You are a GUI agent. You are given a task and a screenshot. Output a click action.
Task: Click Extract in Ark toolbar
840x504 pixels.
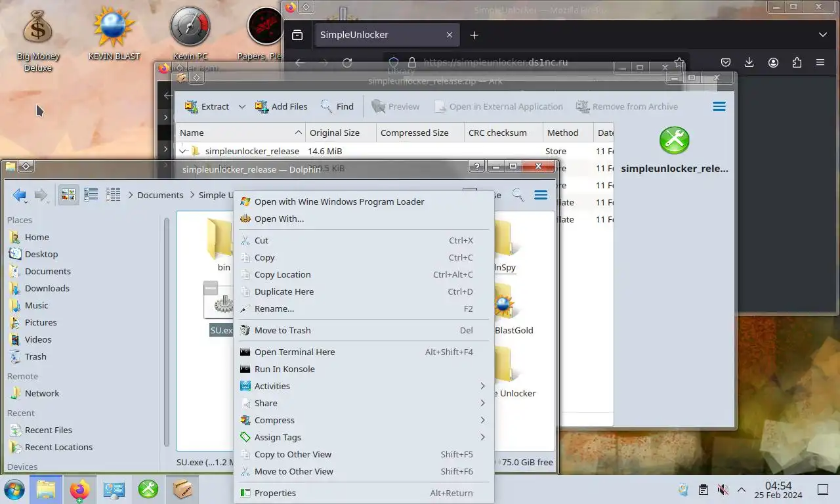pyautogui.click(x=206, y=106)
